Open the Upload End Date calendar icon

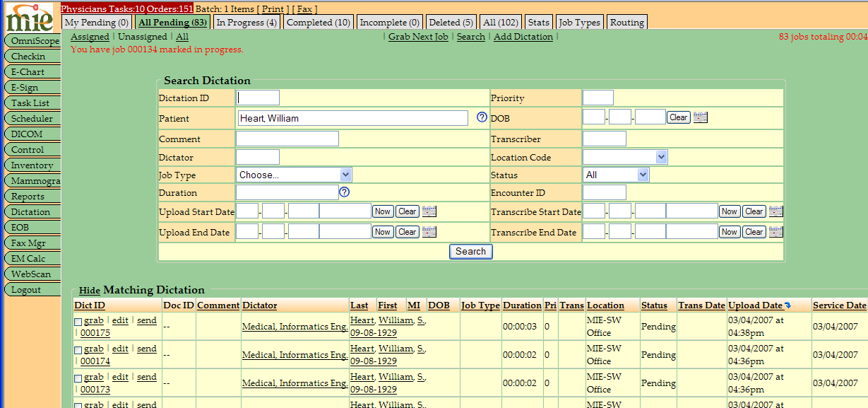(x=429, y=232)
